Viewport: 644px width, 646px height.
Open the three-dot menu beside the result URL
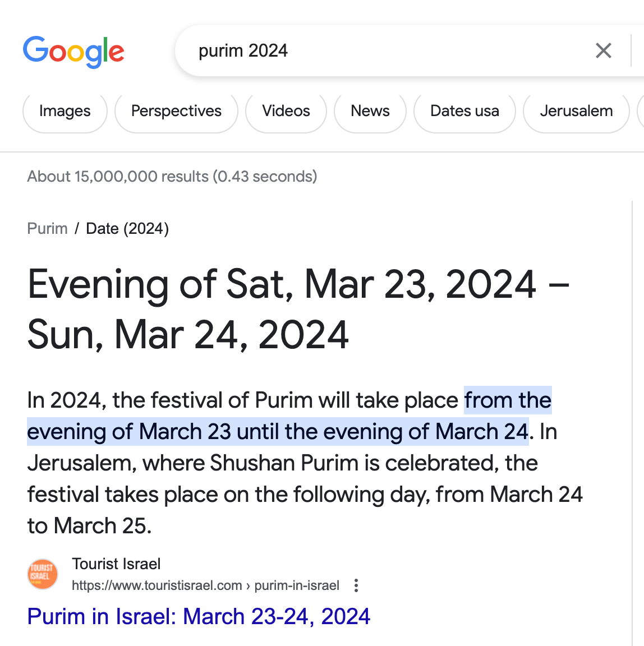coord(356,586)
